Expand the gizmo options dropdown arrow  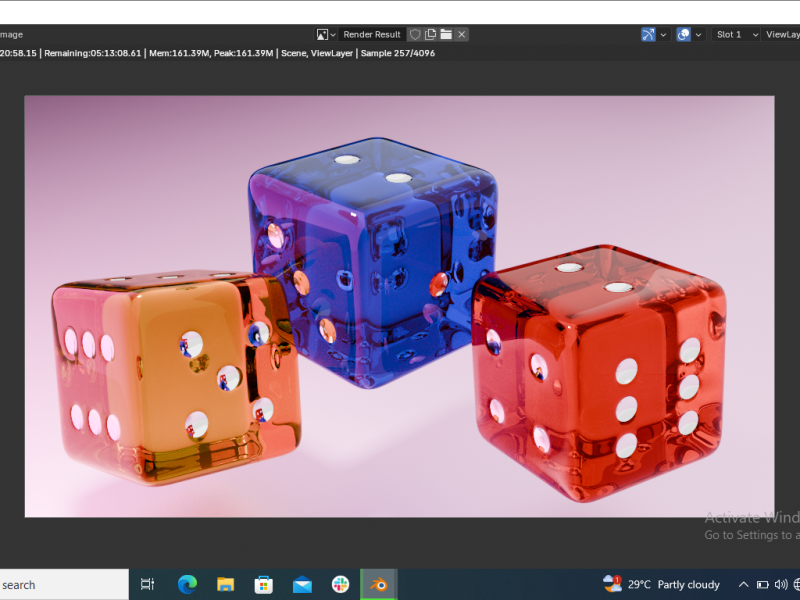click(x=664, y=34)
